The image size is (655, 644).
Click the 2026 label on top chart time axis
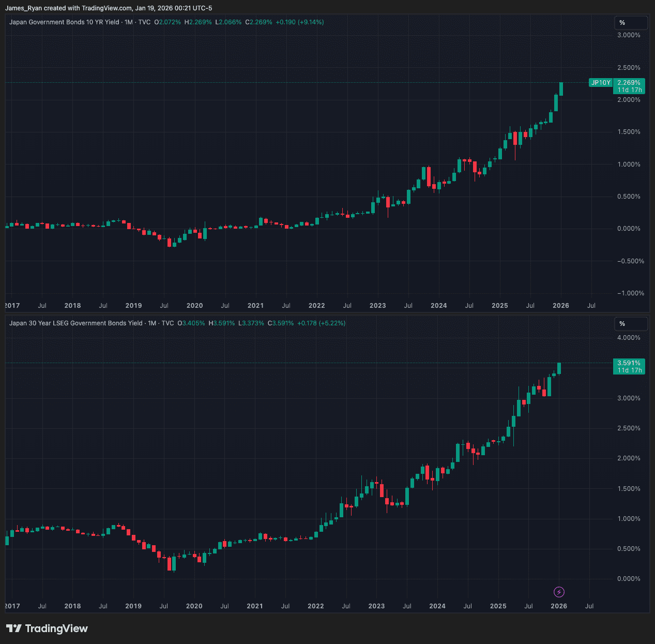(x=560, y=306)
